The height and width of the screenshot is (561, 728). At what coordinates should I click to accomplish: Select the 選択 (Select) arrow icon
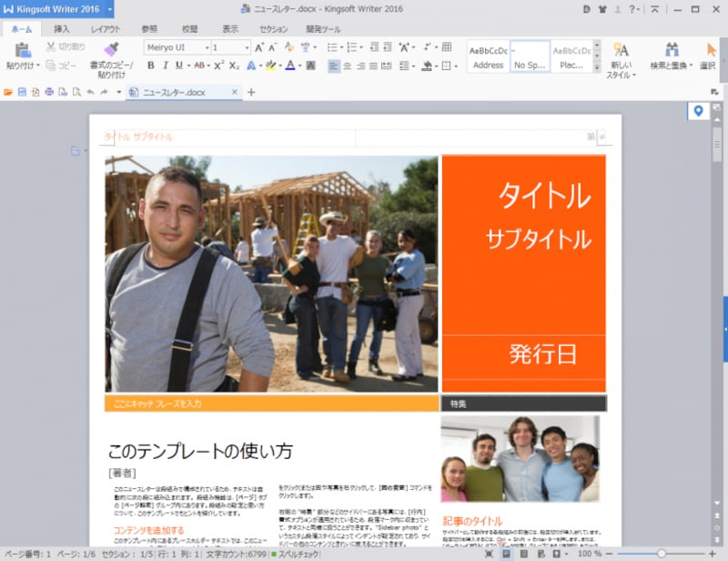(711, 50)
